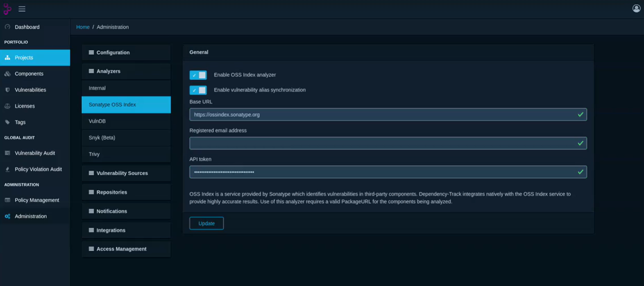Open the user profile icon menu
644x286 pixels.
point(636,8)
